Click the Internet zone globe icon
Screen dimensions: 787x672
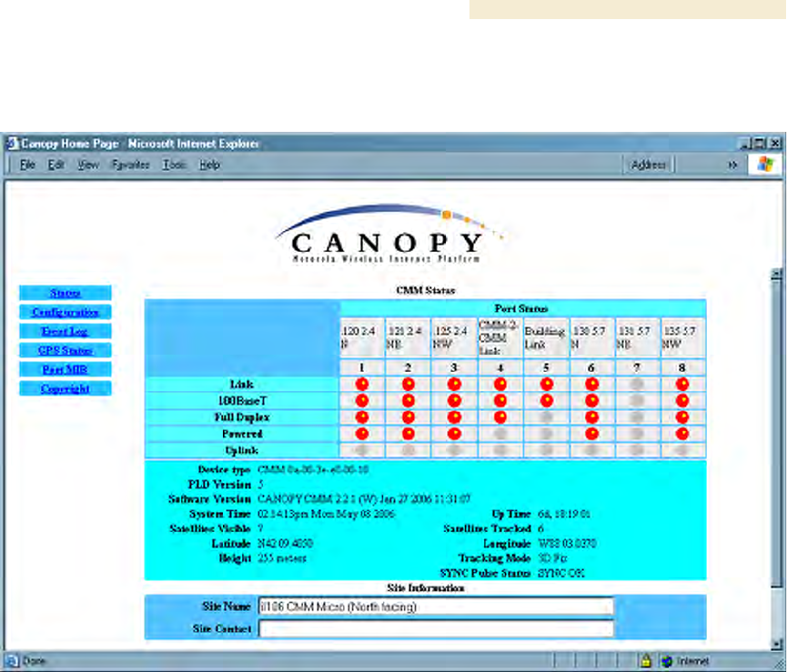pos(667,661)
